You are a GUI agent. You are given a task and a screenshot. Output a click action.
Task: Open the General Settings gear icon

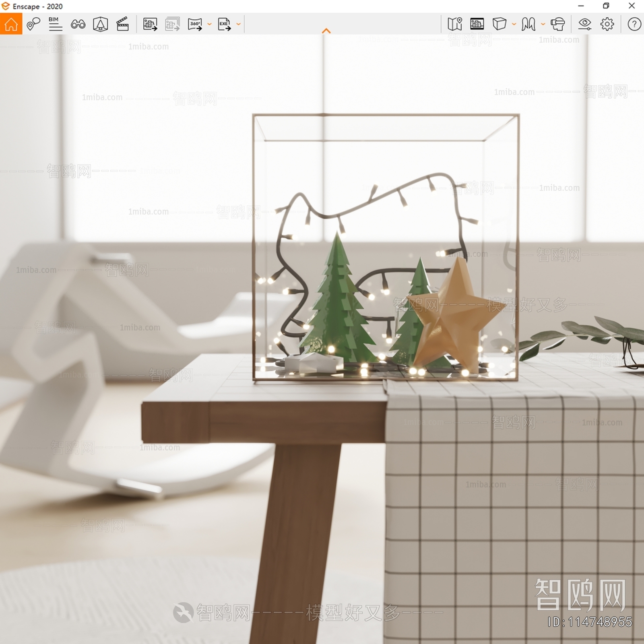[607, 24]
